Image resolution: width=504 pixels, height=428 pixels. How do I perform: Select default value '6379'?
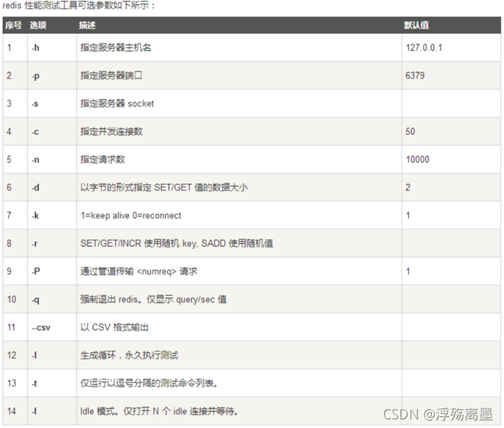point(415,76)
